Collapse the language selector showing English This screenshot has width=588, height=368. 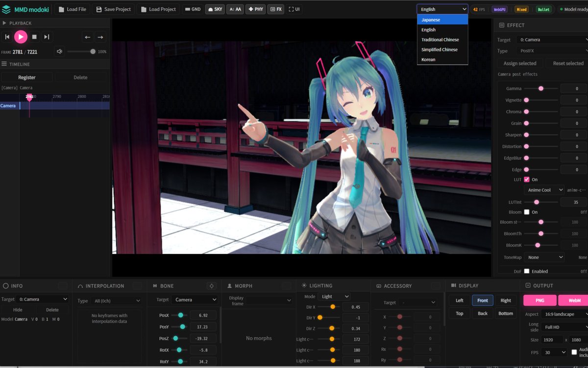(x=442, y=9)
